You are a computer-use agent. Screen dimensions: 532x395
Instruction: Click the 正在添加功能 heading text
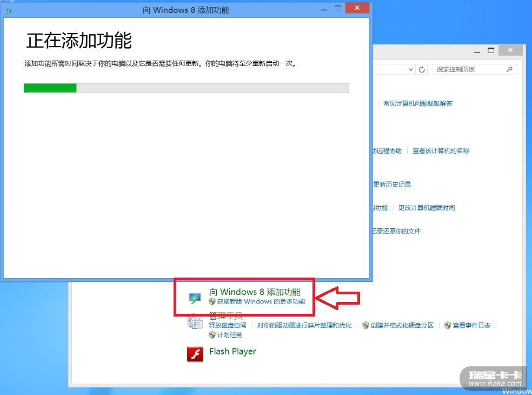(79, 41)
